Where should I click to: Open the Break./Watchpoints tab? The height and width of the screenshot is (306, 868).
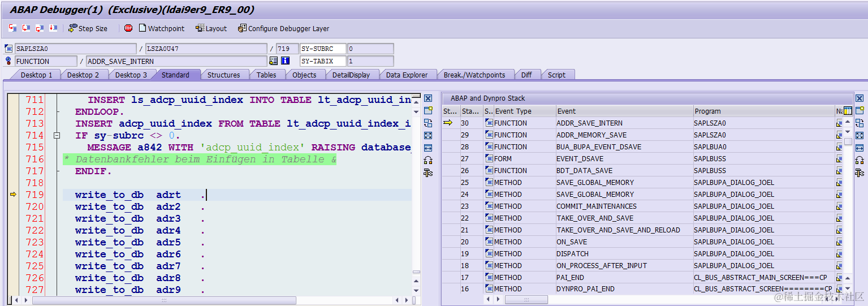pyautogui.click(x=474, y=75)
